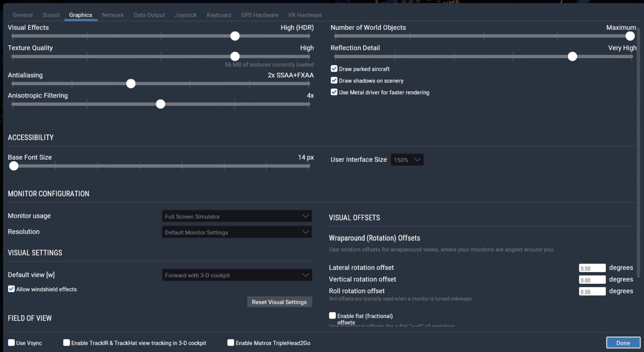The height and width of the screenshot is (352, 644).
Task: Open the User Interface Size dropdown
Action: (x=407, y=160)
